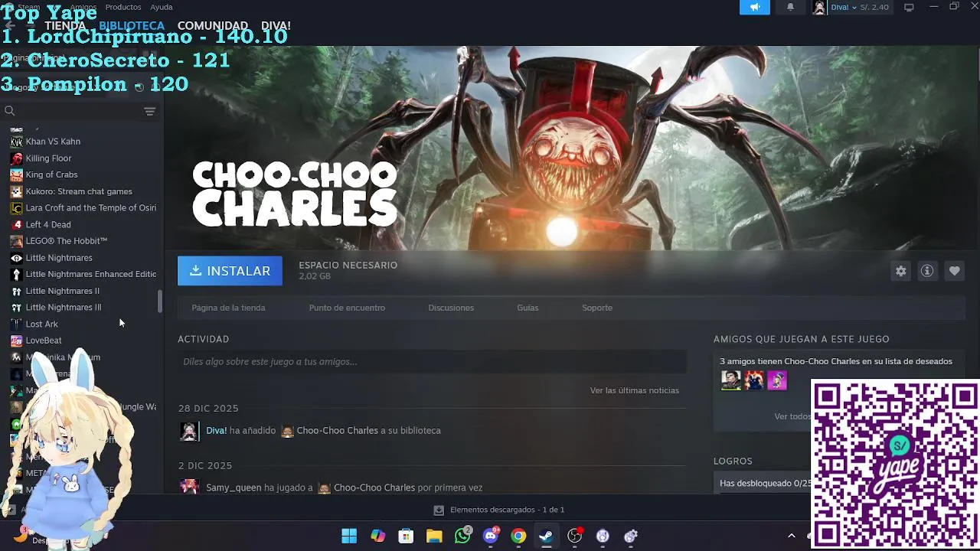Open Discord from the taskbar
Viewport: 980px width, 551px height.
coord(491,536)
